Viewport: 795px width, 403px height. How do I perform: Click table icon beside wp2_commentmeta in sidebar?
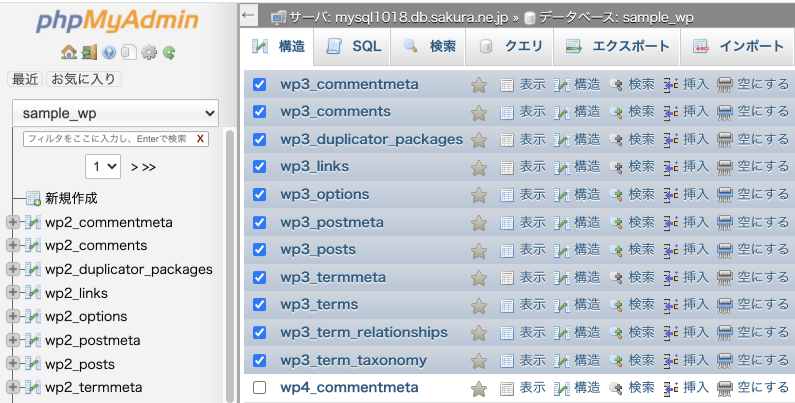tap(32, 222)
